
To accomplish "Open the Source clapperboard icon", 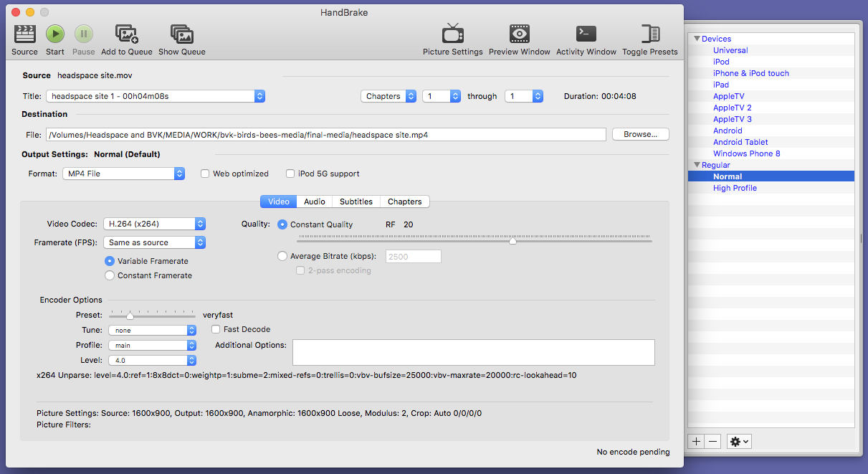I will coord(24,34).
